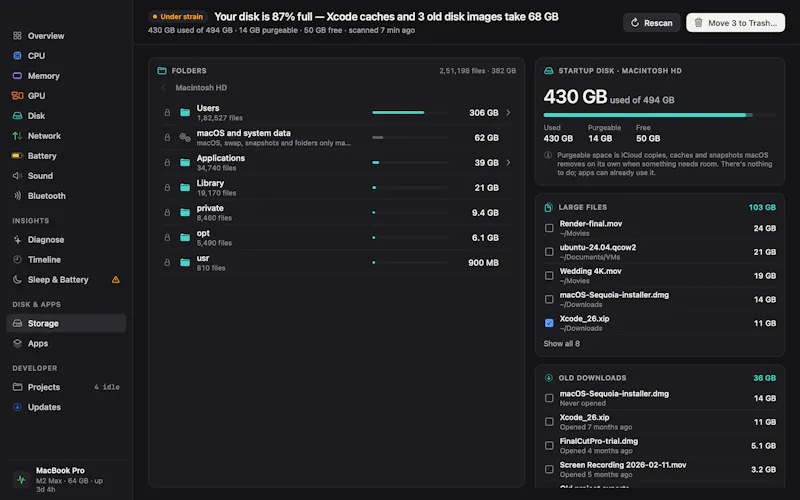
Task: Click the Old Downloads arrow icon
Action: point(548,378)
